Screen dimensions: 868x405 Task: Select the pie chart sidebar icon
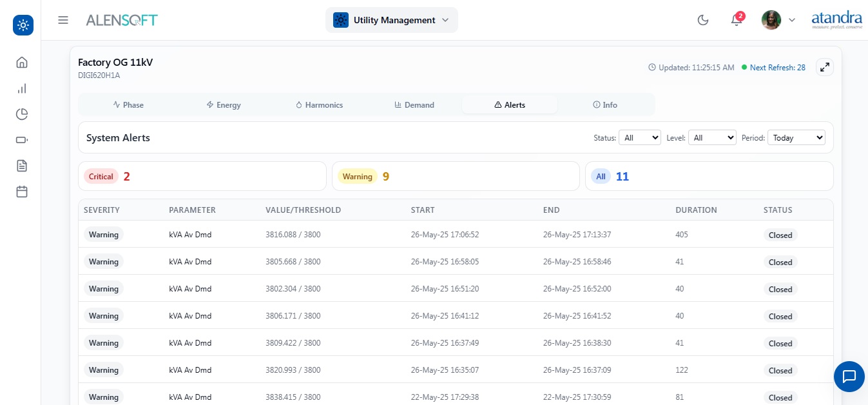22,114
